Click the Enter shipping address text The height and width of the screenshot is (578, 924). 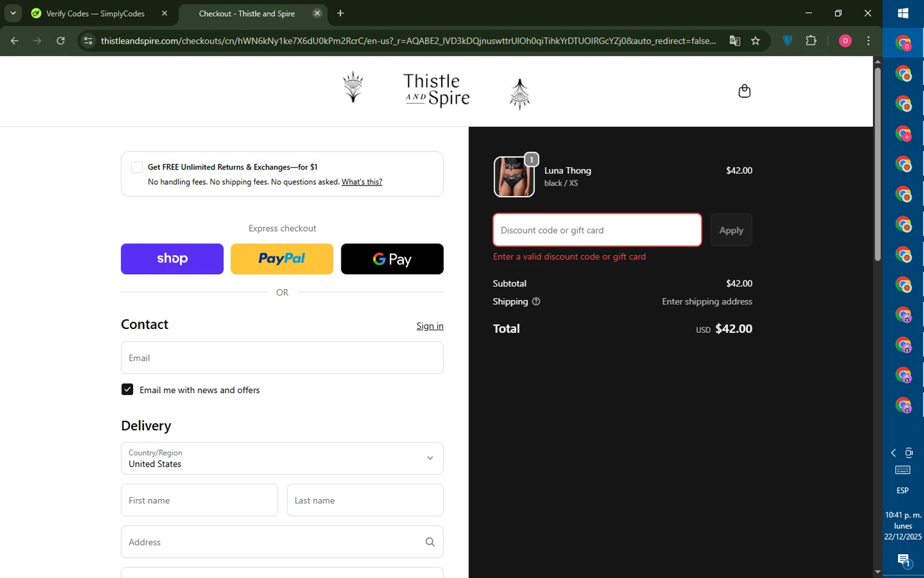click(x=707, y=301)
